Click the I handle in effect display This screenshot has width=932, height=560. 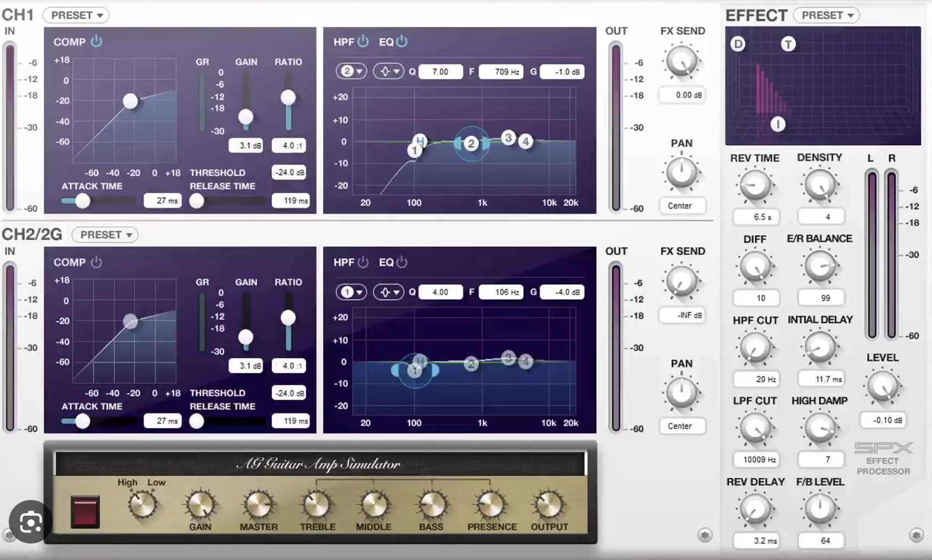pyautogui.click(x=778, y=124)
